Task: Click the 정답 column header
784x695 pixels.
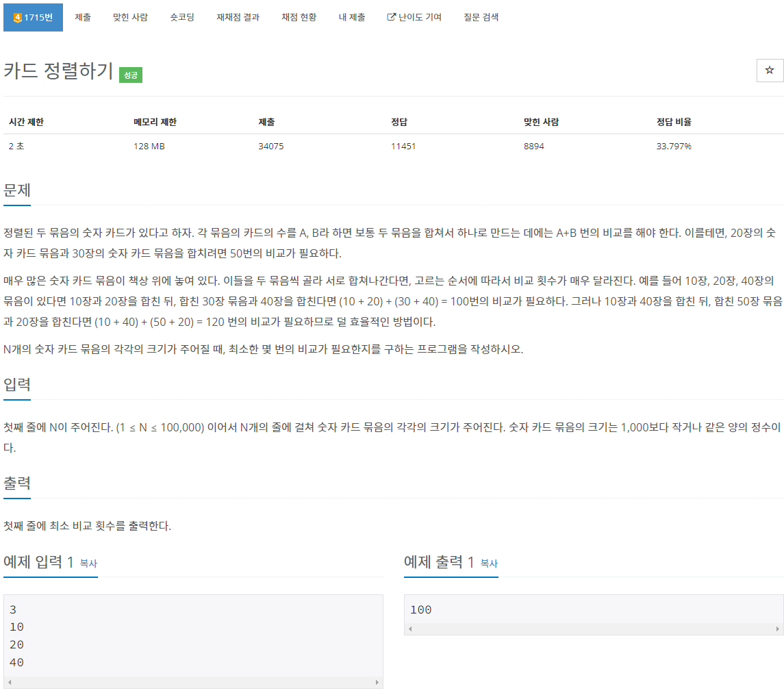Action: (399, 122)
